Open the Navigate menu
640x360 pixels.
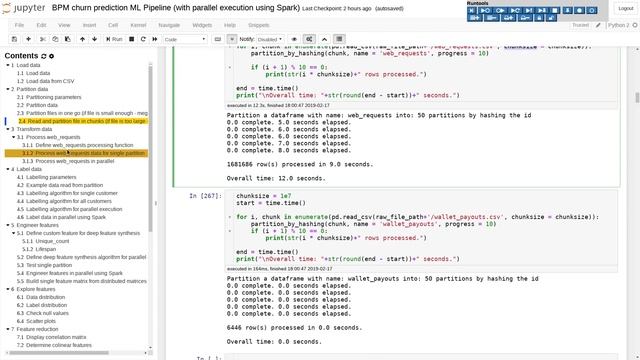click(169, 25)
